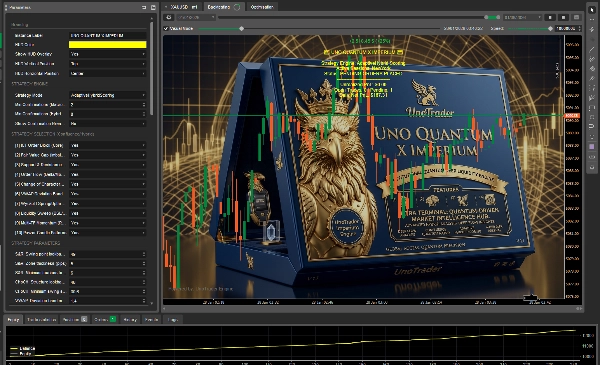The image size is (600, 365).
Task: Open the Show Confirmation Items dropdown set to No
Action: [108, 124]
